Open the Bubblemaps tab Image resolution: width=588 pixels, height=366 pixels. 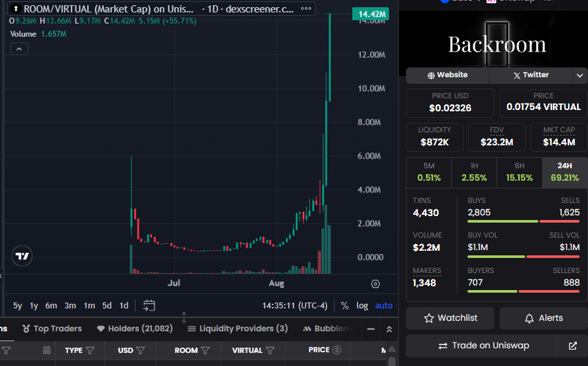(328, 329)
